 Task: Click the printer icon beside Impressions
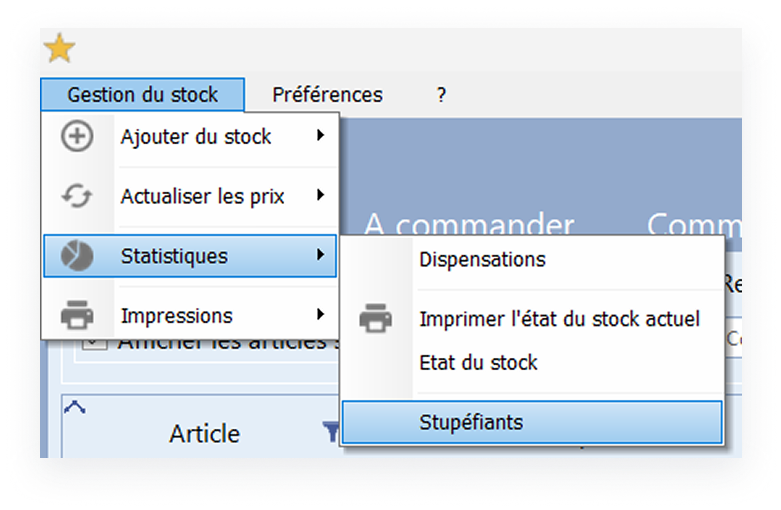coord(77,316)
